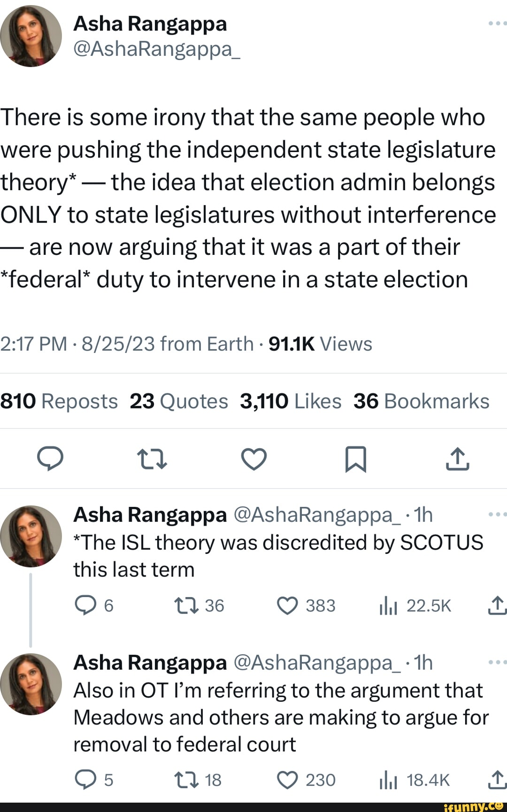This screenshot has height=812, width=507.
Task: Open Asha Rangappa's profile picture at top
Action: click(x=31, y=36)
